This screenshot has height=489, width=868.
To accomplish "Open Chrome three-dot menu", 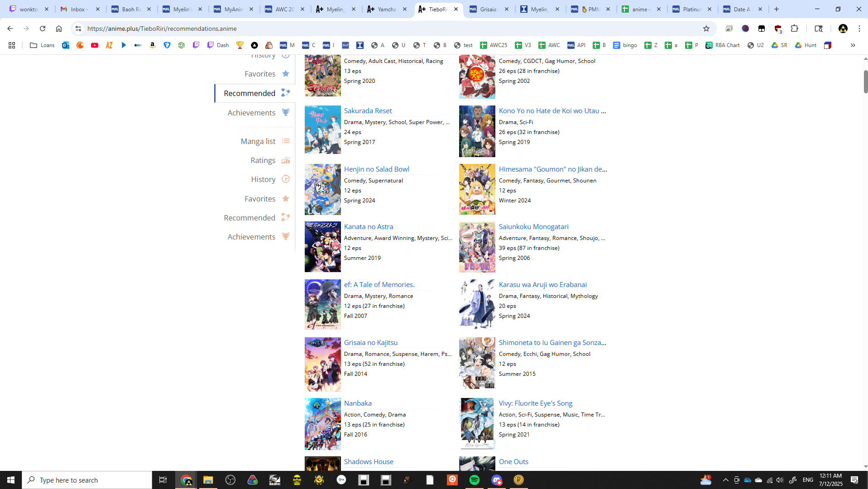I will [859, 29].
